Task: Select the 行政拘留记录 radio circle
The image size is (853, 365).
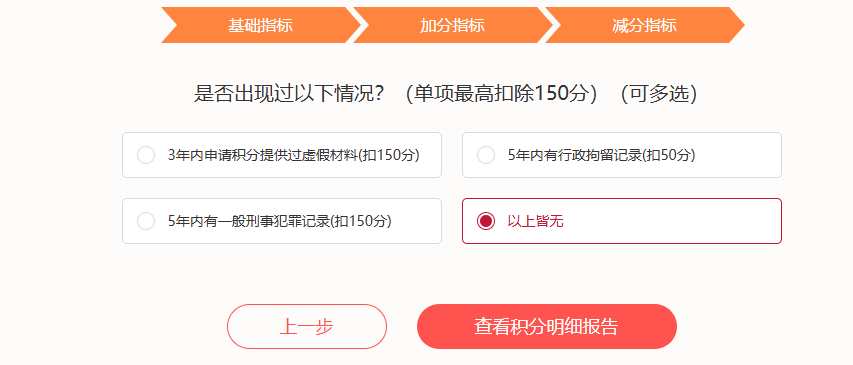Action: point(486,155)
